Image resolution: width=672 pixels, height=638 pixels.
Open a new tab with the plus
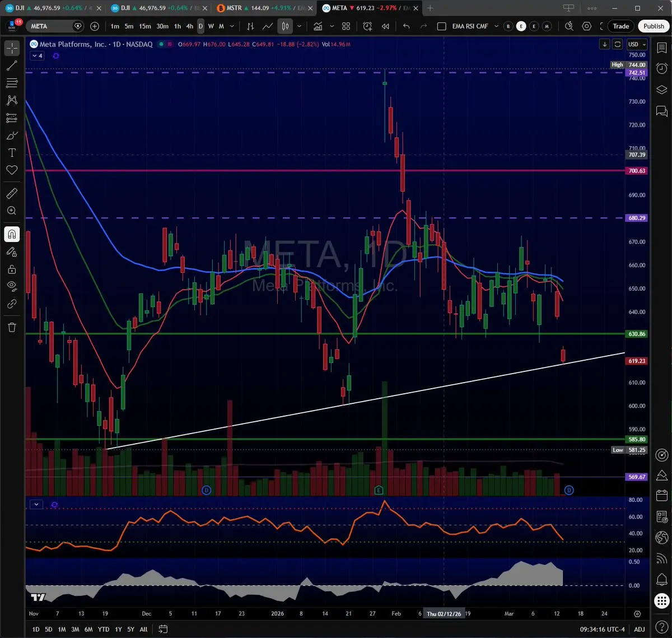pyautogui.click(x=430, y=8)
